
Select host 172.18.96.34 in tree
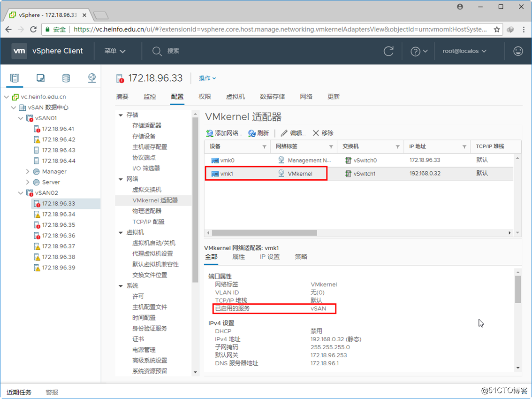(58, 214)
